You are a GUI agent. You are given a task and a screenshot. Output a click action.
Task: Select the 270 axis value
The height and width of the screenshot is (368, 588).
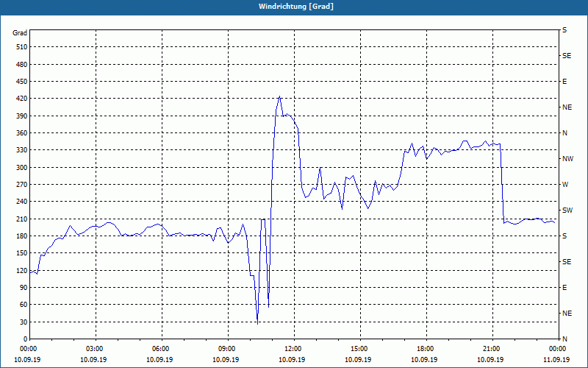(x=22, y=185)
